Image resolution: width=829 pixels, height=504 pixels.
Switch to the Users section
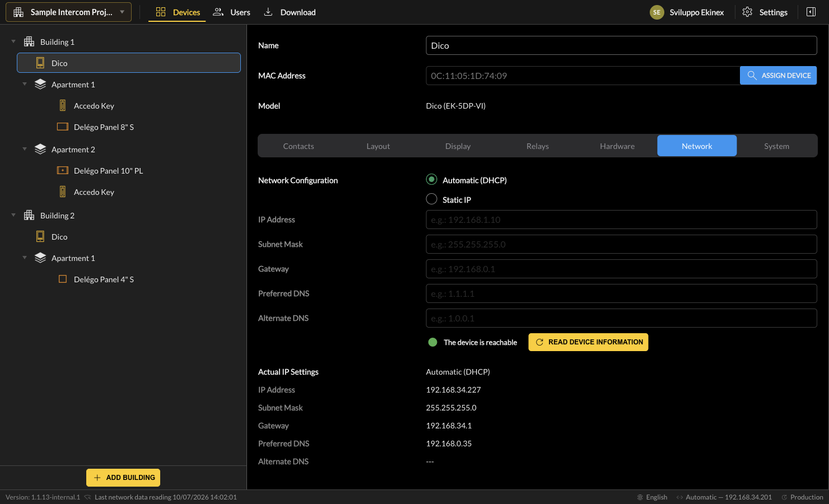[231, 12]
